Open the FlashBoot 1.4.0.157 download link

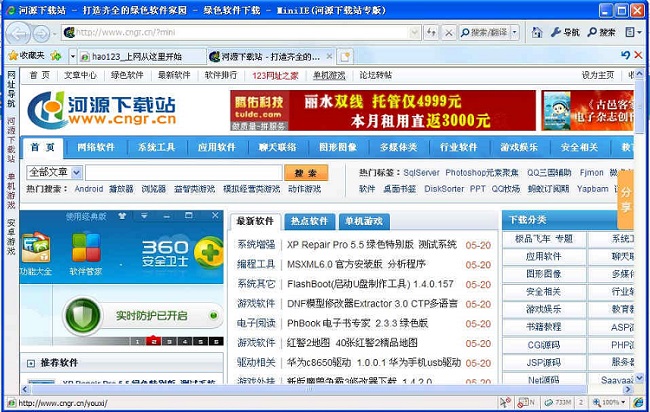(370, 284)
